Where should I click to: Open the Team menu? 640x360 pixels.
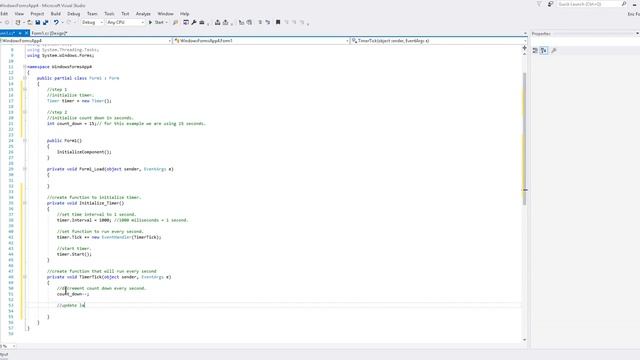coord(92,14)
